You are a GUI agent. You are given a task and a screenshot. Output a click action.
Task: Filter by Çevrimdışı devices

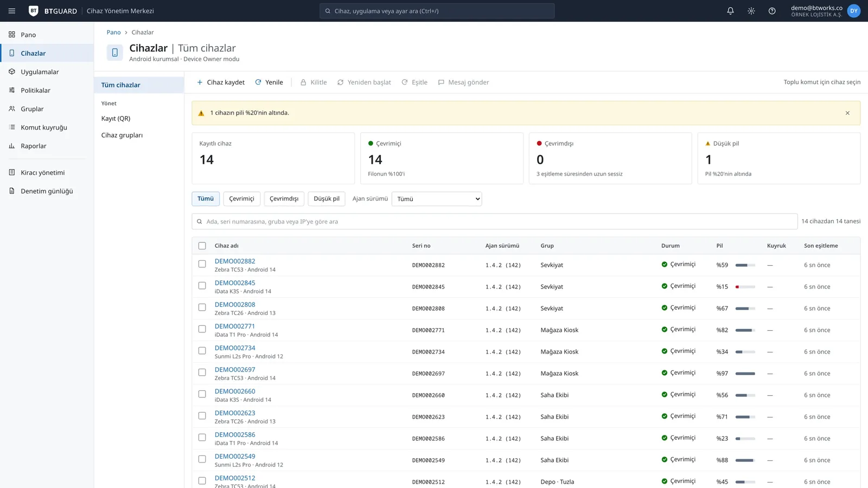pos(284,199)
